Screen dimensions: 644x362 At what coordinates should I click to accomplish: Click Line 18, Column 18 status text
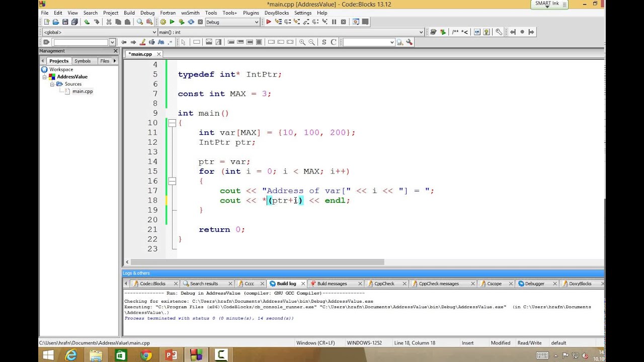click(415, 343)
